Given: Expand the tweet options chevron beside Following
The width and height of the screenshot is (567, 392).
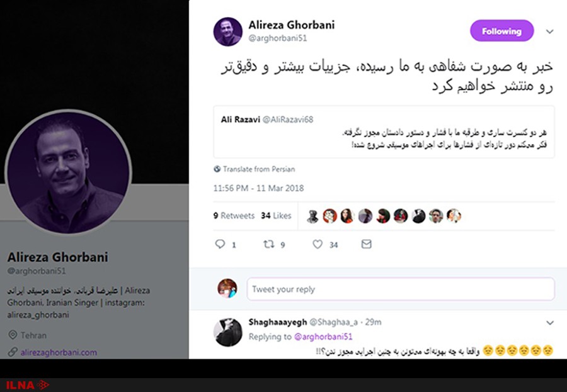Looking at the screenshot, I should tap(549, 31).
